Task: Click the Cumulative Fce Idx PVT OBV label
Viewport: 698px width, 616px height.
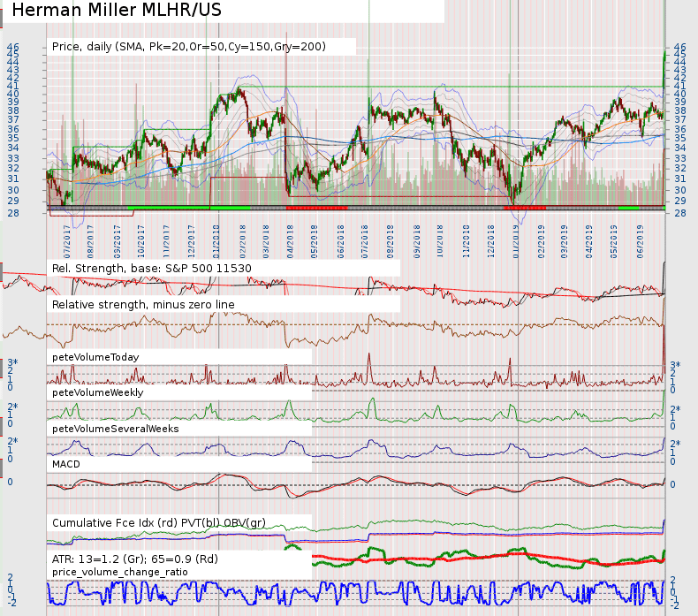Action: coord(158,523)
